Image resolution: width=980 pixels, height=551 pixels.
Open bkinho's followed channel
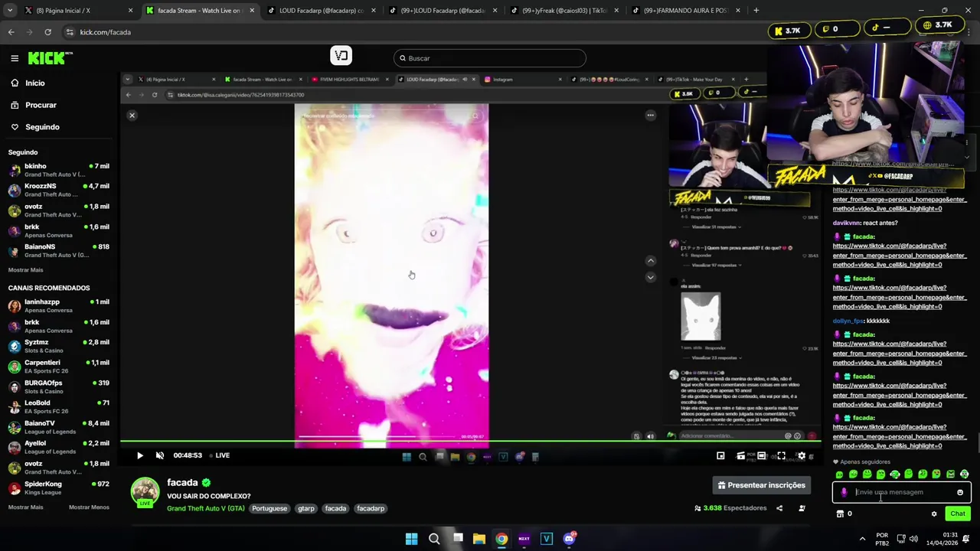point(58,170)
